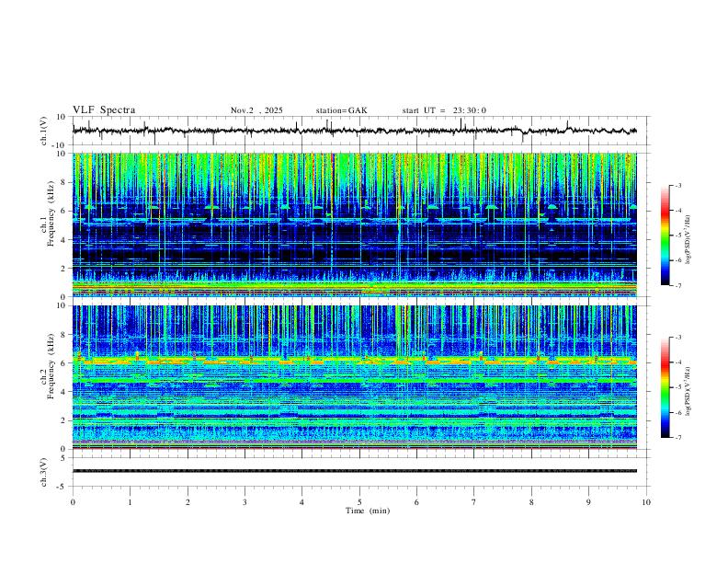The image size is (728, 563).
Task: Click time axis tick label "1"
Action: (130, 502)
